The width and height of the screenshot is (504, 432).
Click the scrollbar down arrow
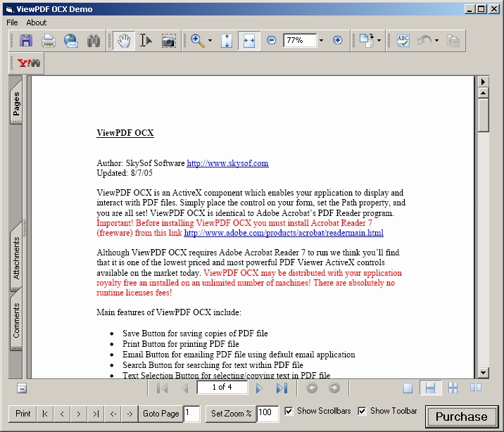(484, 373)
